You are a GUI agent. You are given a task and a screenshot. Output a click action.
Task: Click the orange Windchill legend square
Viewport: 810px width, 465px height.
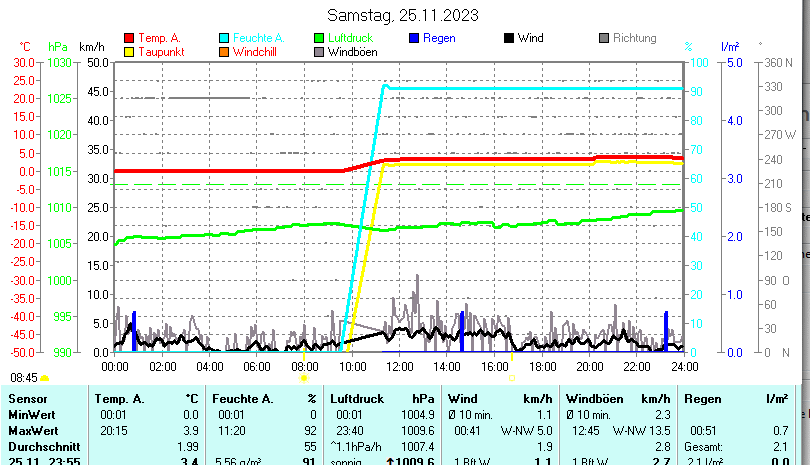(224, 51)
